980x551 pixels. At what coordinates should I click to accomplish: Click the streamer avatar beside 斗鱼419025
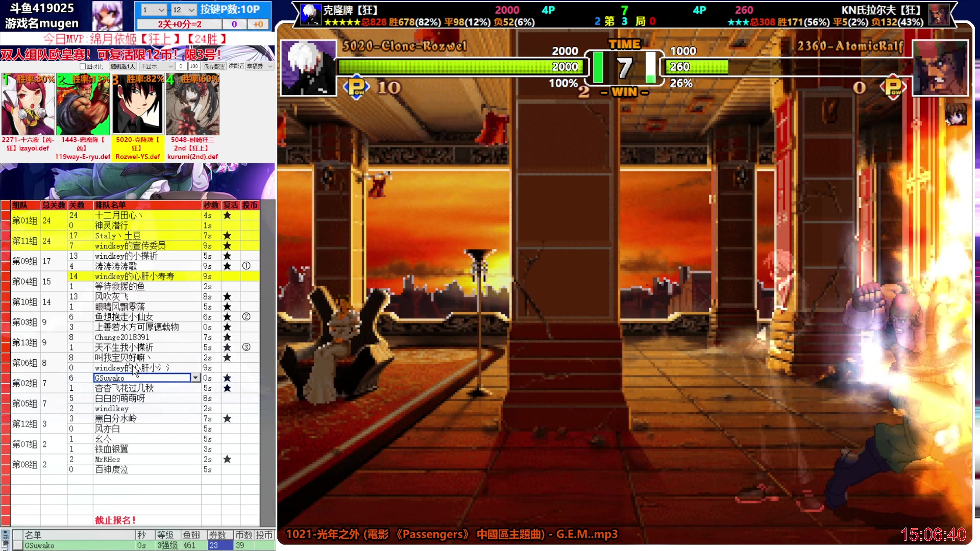click(x=107, y=16)
